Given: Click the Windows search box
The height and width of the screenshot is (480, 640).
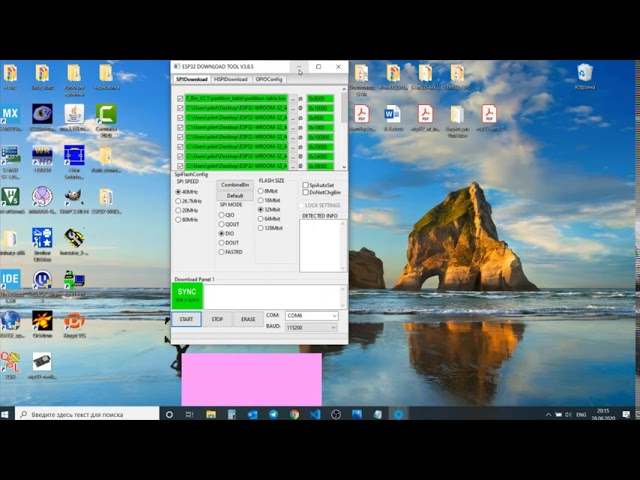Looking at the screenshot, I should point(87,415).
